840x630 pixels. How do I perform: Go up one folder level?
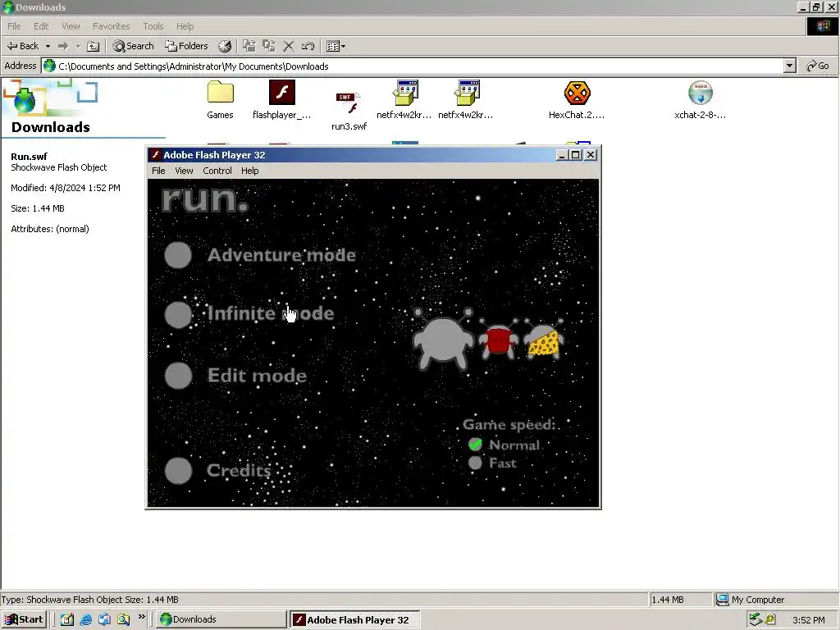point(94,46)
